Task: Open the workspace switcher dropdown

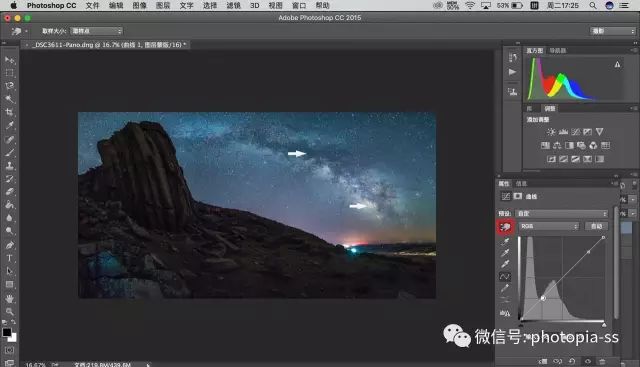Action: 613,31
